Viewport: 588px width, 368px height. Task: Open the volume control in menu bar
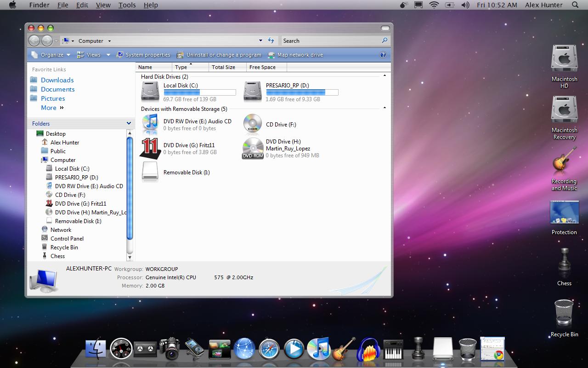(x=465, y=5)
